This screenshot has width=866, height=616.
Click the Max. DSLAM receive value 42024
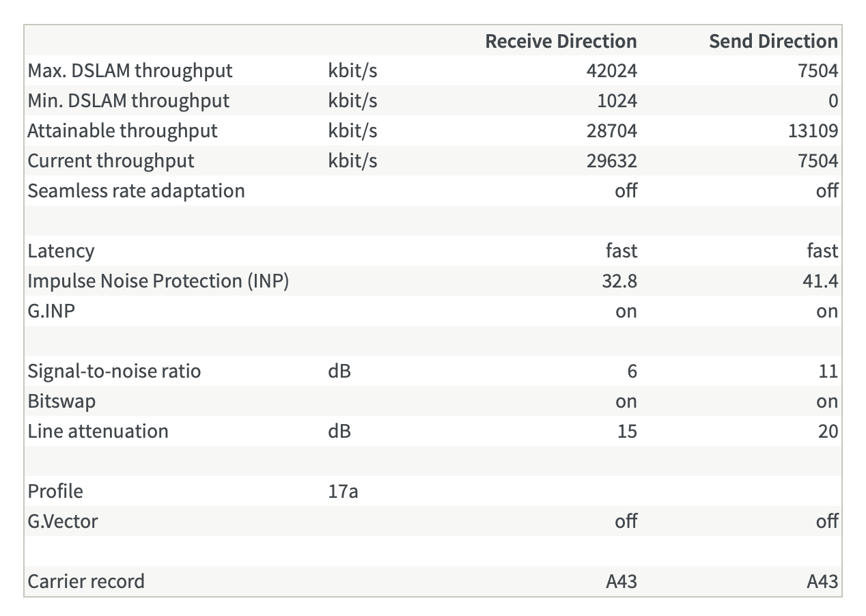coord(611,70)
